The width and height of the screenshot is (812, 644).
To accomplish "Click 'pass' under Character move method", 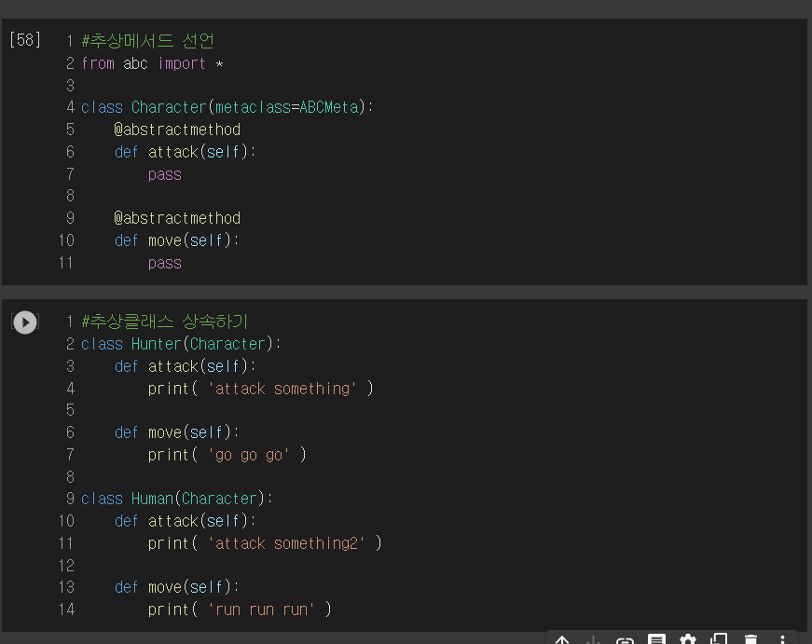I will point(165,263).
